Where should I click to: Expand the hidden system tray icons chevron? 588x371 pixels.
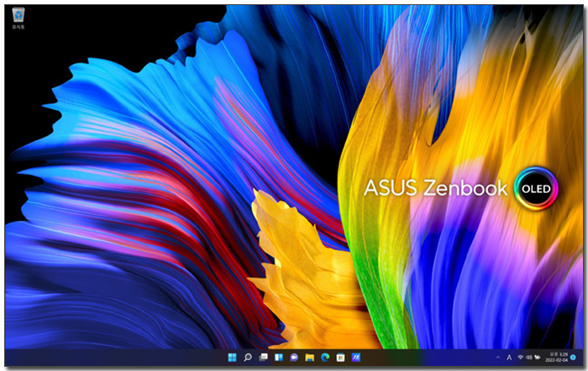click(496, 358)
